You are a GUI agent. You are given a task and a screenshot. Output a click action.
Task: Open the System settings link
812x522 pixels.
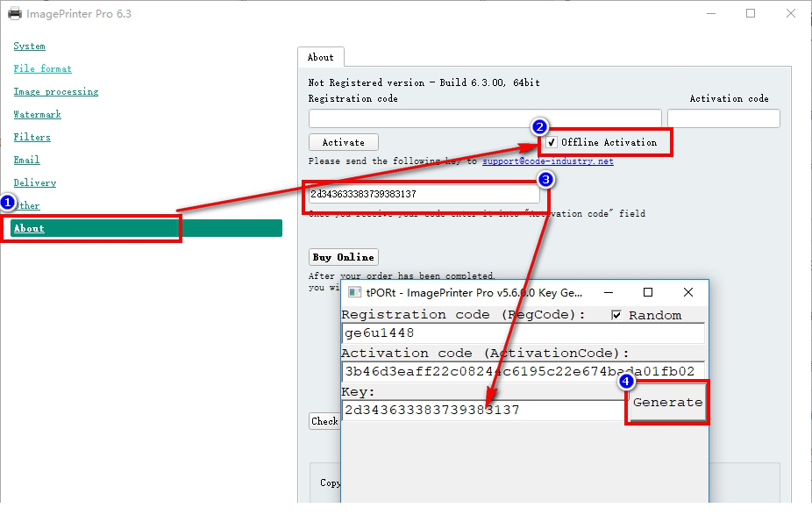click(30, 46)
